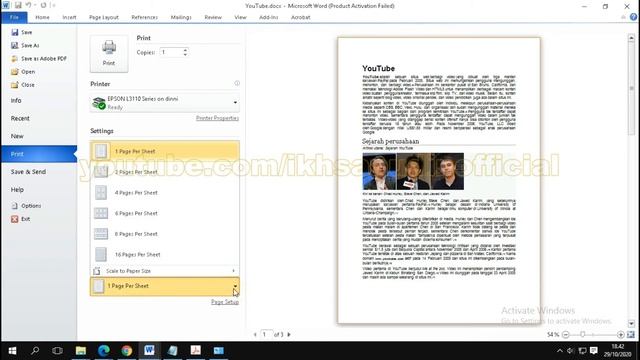Click the Open folder icon
The width and height of the screenshot is (640, 360).
15,72
